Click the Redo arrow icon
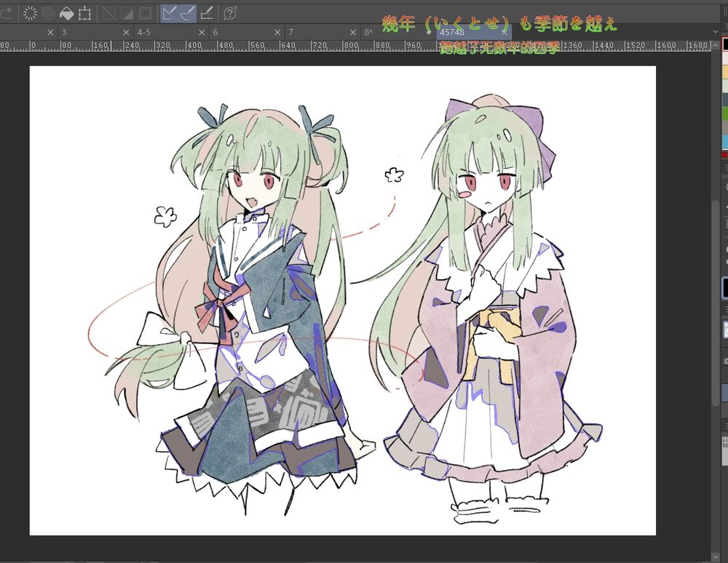The height and width of the screenshot is (563, 728). click(6, 13)
